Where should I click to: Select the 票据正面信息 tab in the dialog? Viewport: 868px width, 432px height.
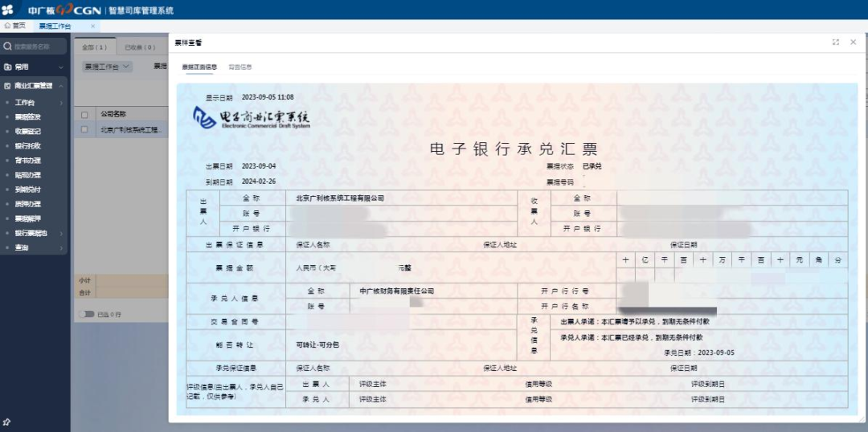pyautogui.click(x=200, y=67)
